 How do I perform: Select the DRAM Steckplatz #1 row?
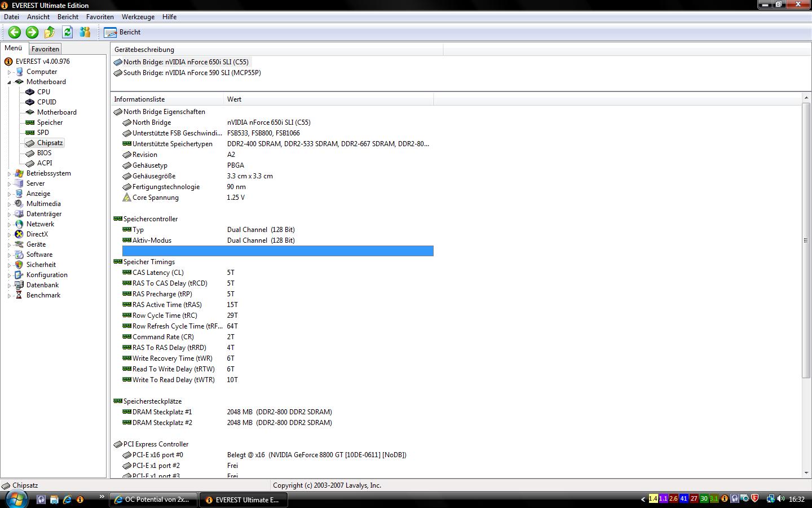pos(278,412)
